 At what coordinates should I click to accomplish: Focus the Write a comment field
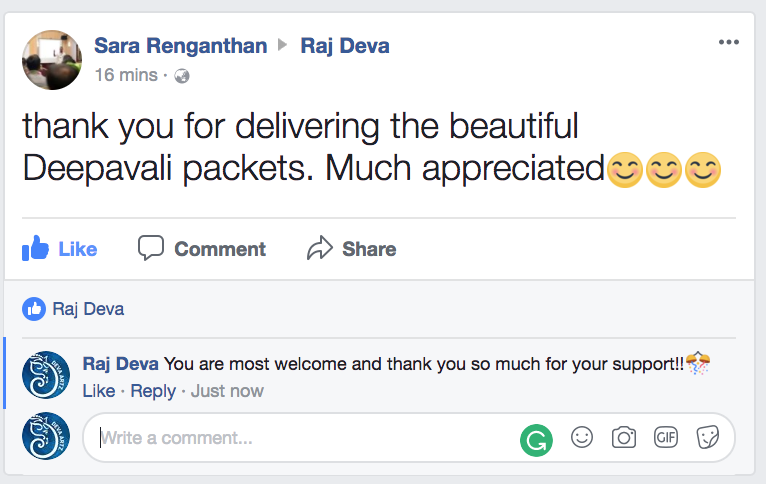point(300,437)
